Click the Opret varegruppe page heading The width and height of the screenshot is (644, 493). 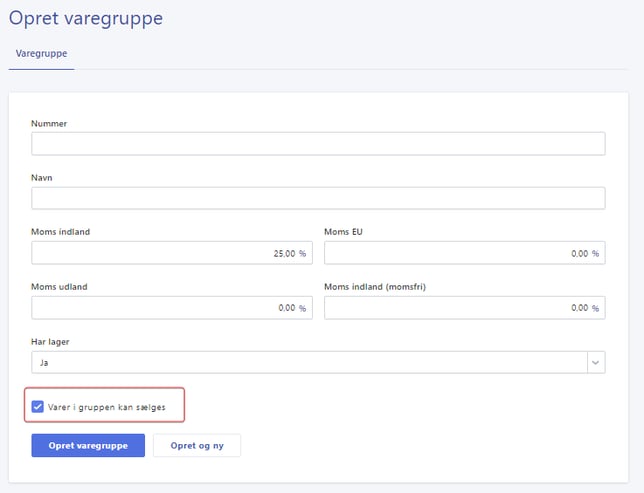85,18
